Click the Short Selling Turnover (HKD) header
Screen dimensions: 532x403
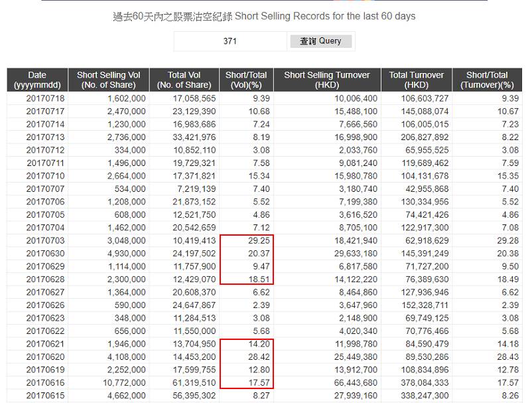(x=326, y=80)
